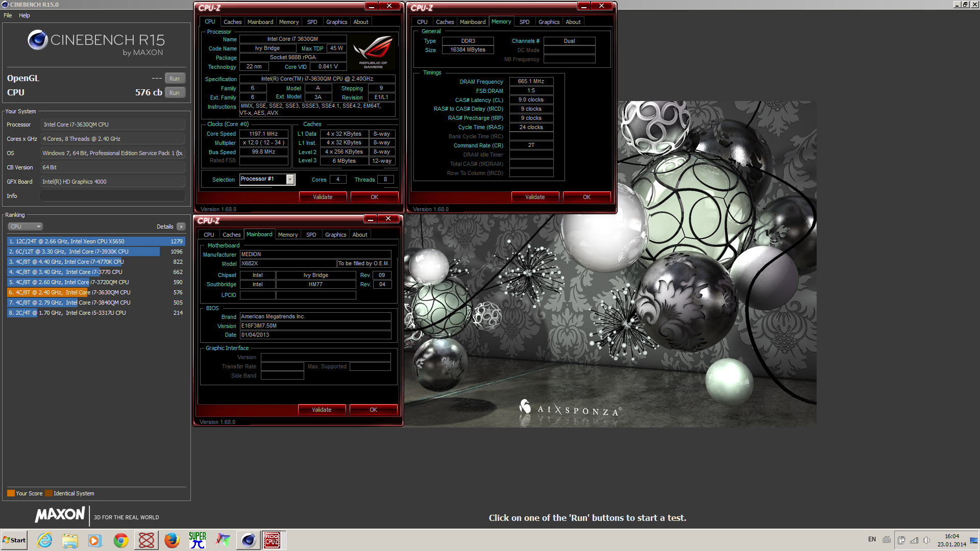Open the Windows Start menu
Screen dimensions: 980x551
coord(14,540)
